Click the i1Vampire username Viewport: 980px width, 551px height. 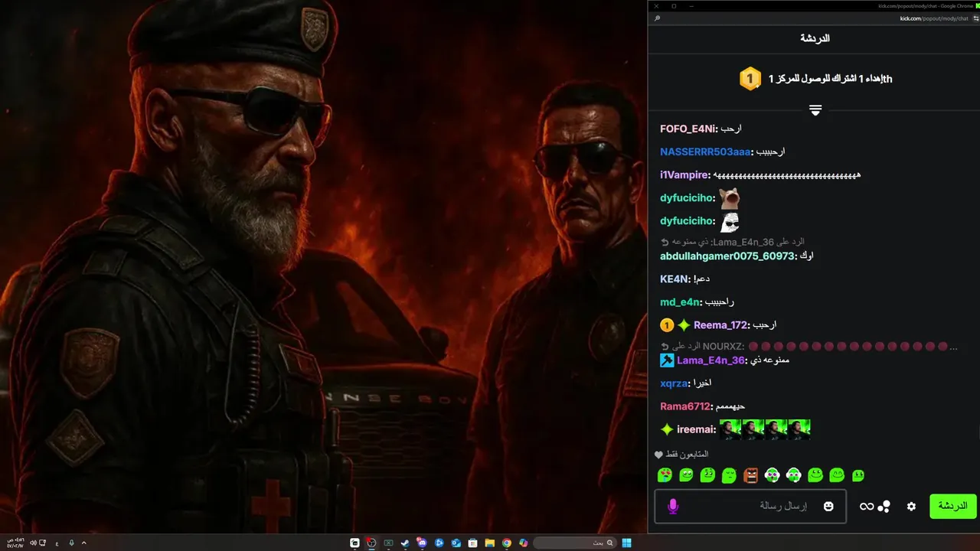click(685, 175)
